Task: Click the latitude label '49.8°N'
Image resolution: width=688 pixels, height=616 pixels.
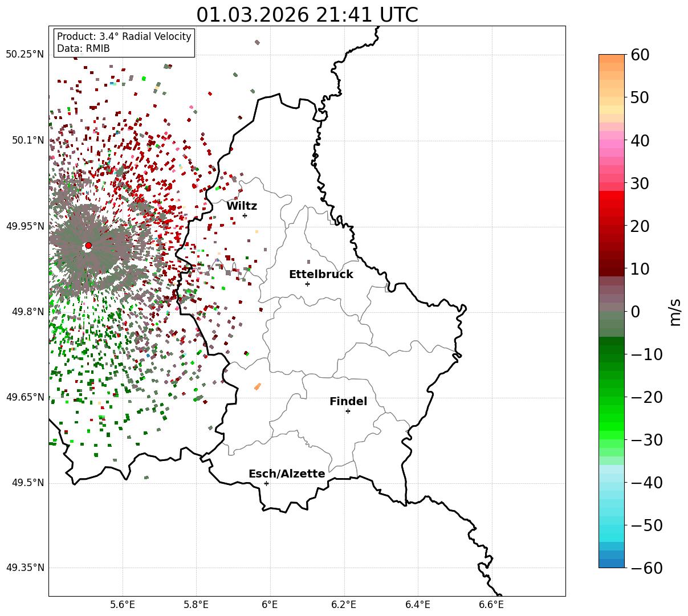Action: point(27,312)
